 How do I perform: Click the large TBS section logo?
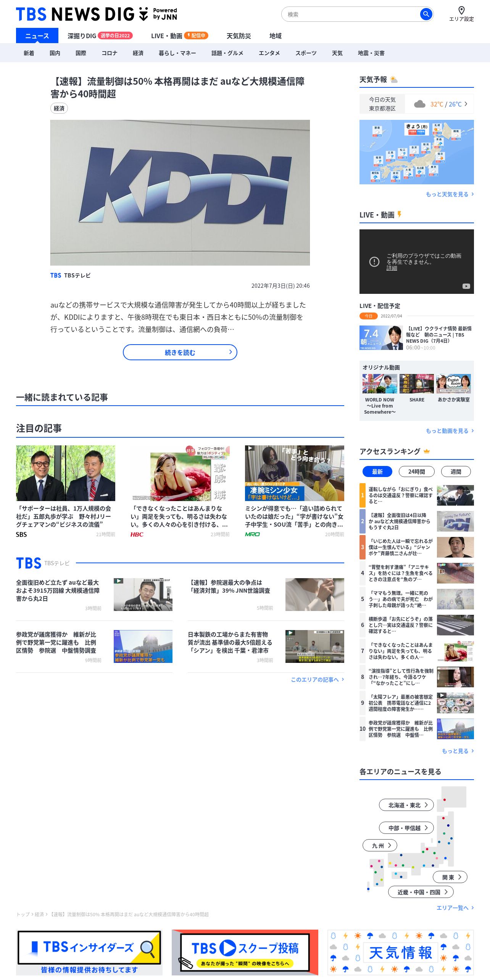tap(29, 563)
